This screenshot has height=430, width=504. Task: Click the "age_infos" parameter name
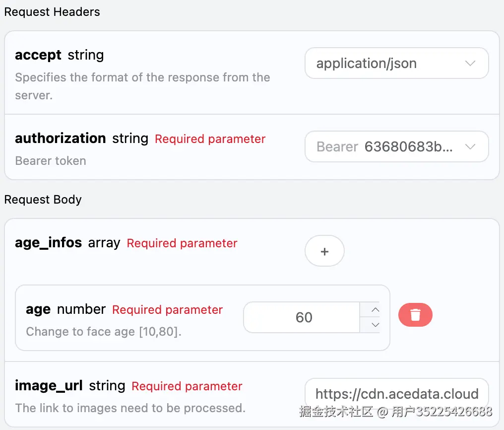point(49,243)
